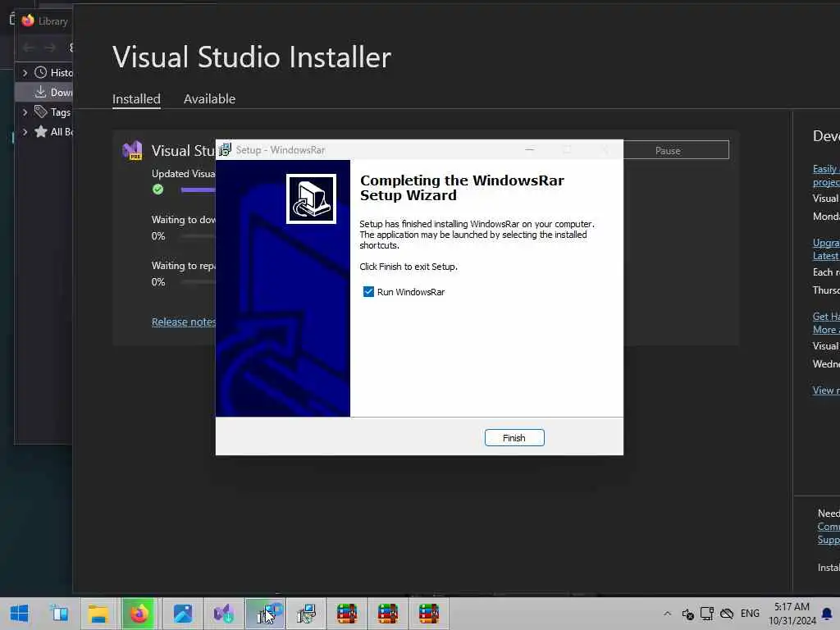Click the tag icon next to Tags
Image resolution: width=840 pixels, height=630 pixels.
point(41,112)
